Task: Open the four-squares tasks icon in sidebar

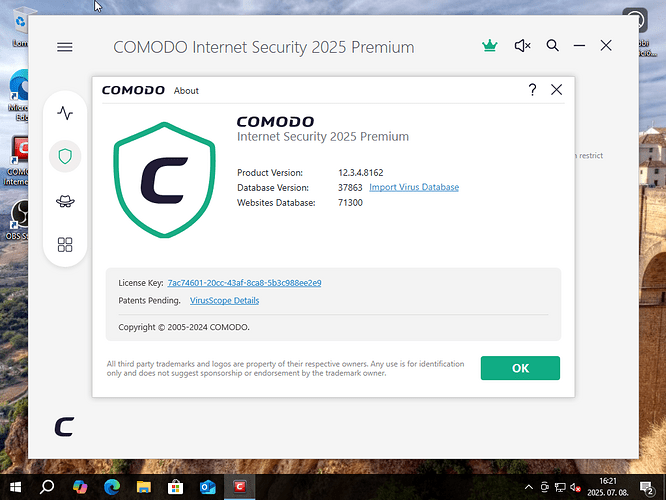Action: click(65, 245)
